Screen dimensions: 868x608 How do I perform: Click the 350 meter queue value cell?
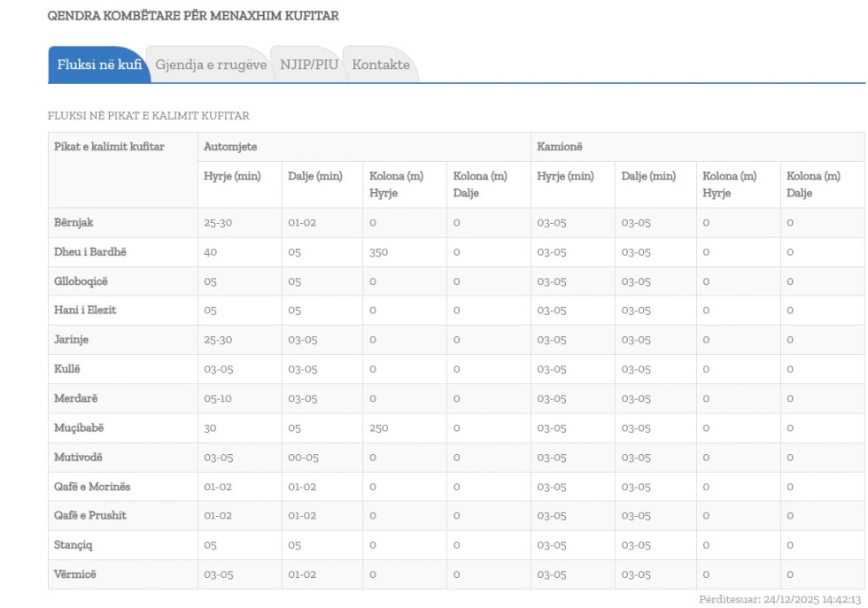point(379,251)
